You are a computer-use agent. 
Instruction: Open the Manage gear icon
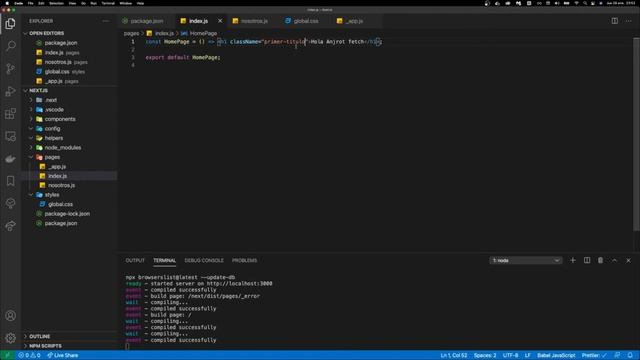(x=11, y=338)
